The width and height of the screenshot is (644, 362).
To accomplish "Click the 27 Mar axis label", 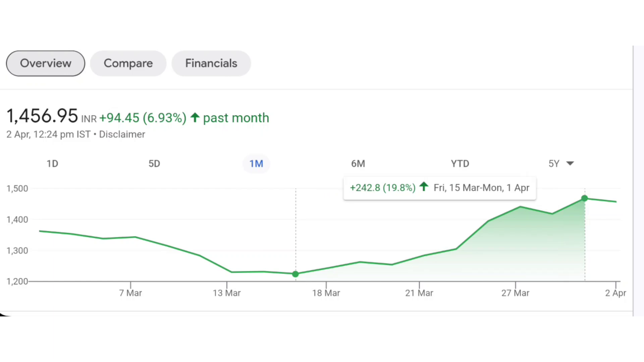I will tap(515, 293).
